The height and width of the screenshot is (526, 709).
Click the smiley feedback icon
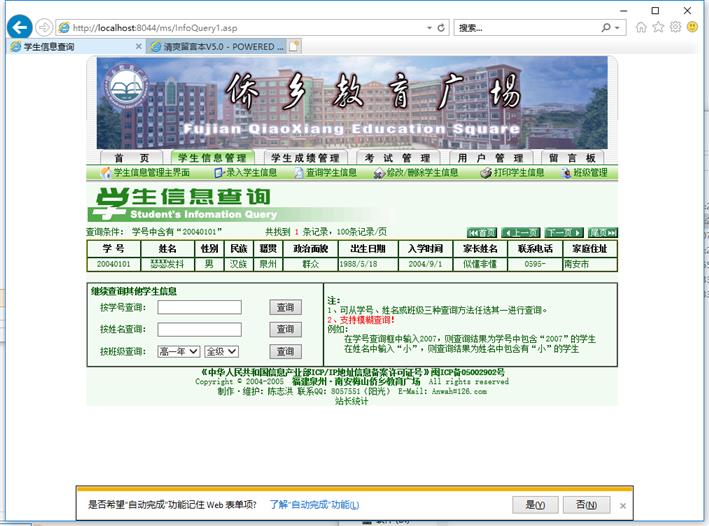[692, 27]
